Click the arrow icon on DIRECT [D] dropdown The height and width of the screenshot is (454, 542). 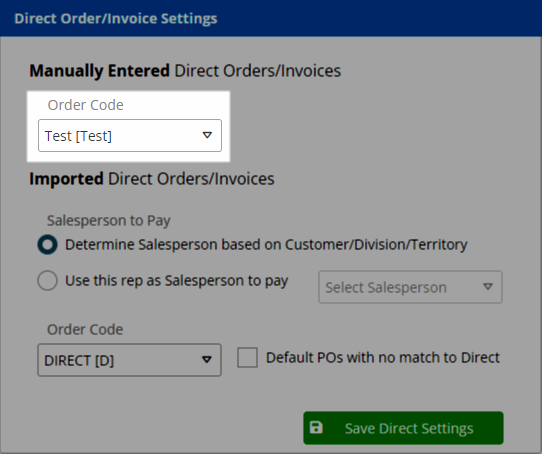click(x=207, y=360)
